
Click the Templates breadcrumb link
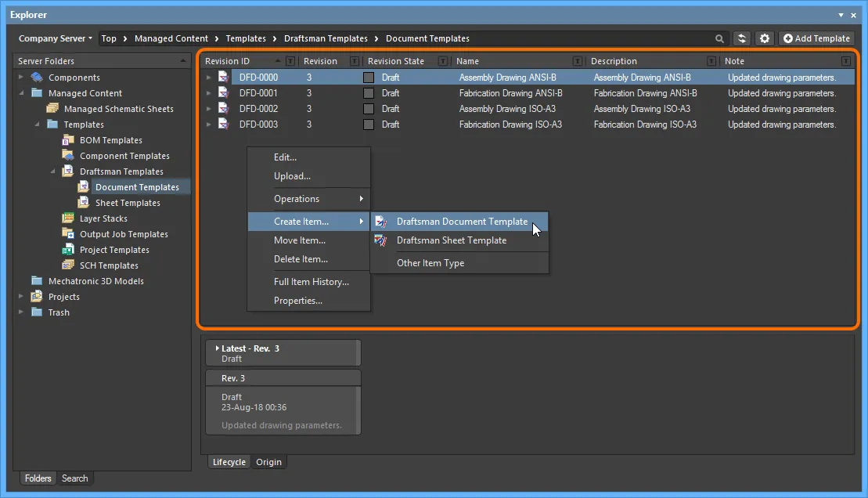(246, 38)
